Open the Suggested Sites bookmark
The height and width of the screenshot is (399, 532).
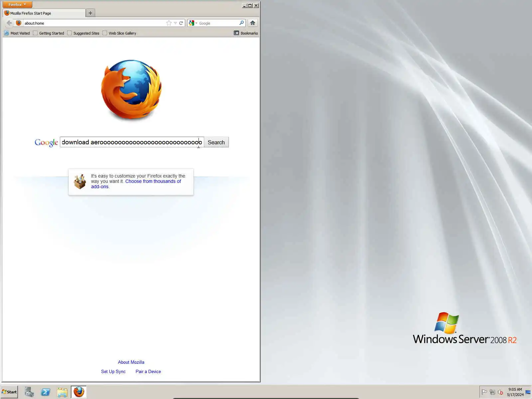(83, 33)
